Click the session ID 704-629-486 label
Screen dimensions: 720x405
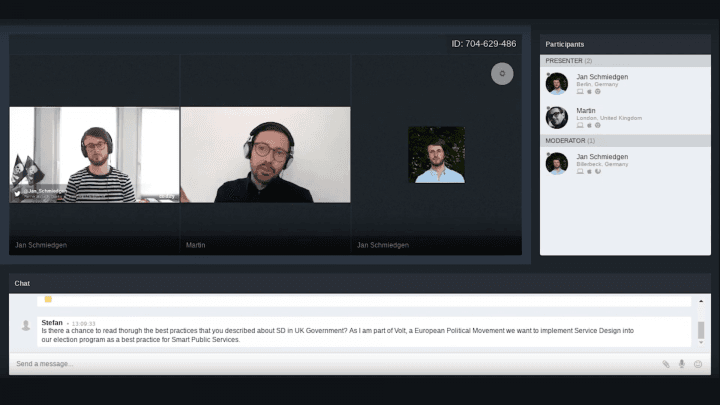(x=484, y=44)
